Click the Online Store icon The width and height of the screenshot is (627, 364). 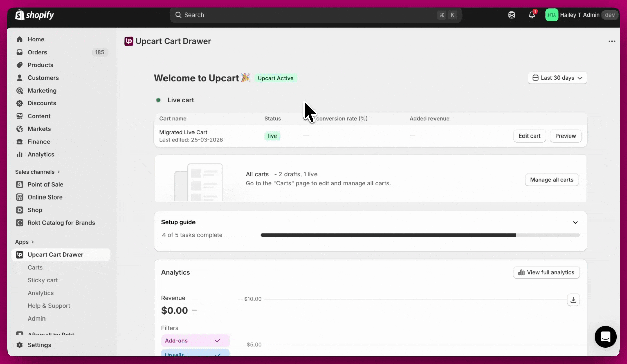click(20, 198)
